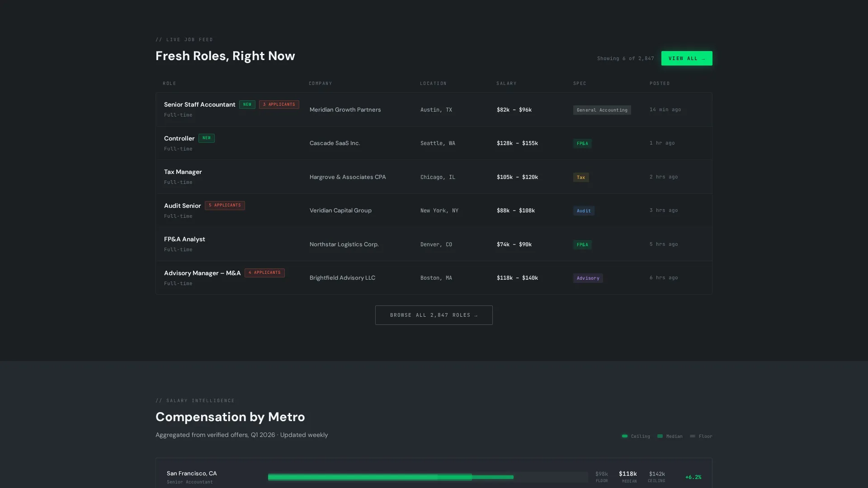The height and width of the screenshot is (488, 868).
Task: Click the Austin, TX location
Action: [x=436, y=109]
